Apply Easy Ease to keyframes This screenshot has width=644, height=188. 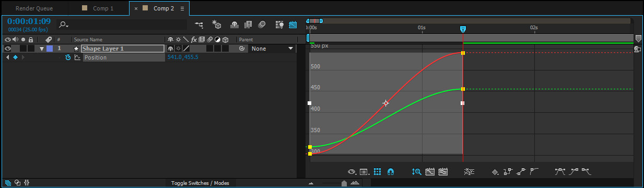(560, 171)
